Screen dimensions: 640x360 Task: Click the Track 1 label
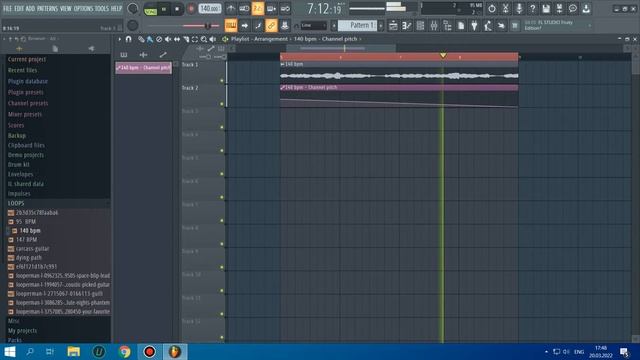coord(190,65)
